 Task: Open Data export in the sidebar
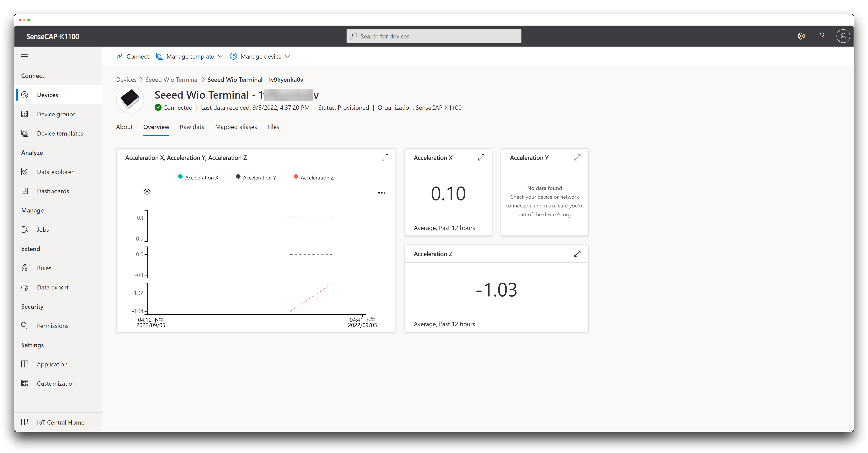click(x=58, y=287)
